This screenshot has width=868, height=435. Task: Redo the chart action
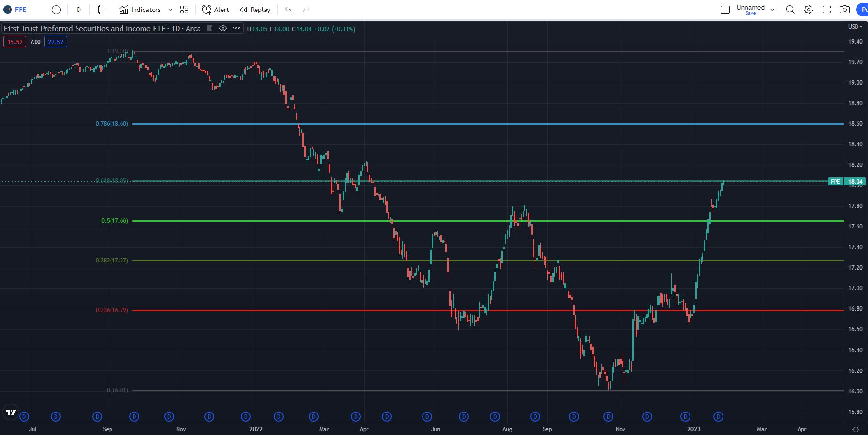pos(306,10)
